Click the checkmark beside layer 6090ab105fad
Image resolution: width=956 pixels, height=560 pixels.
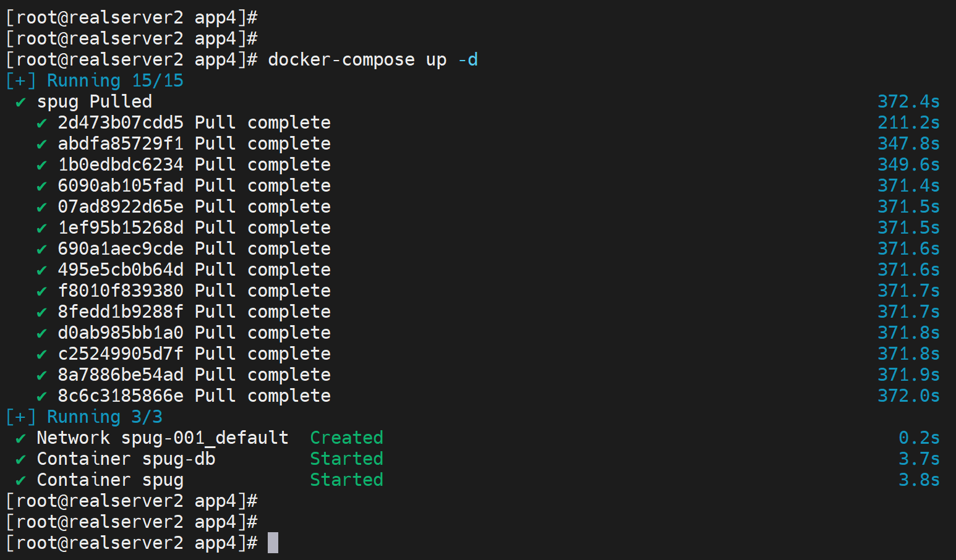41,187
